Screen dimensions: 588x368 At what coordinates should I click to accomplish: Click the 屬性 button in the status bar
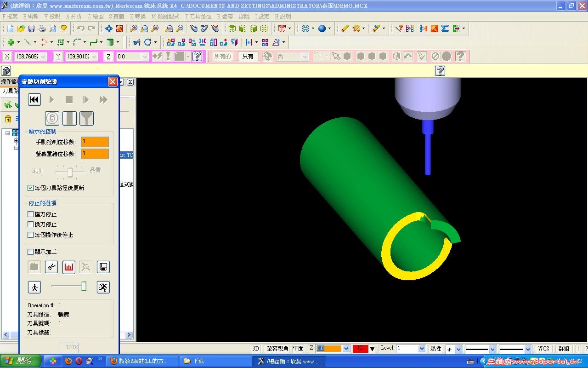435,349
